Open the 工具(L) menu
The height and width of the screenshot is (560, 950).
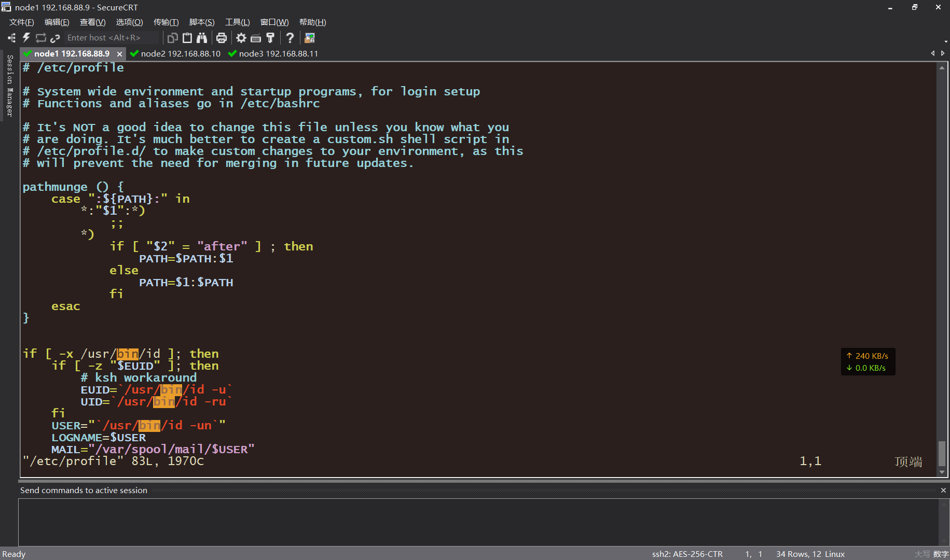tap(238, 22)
